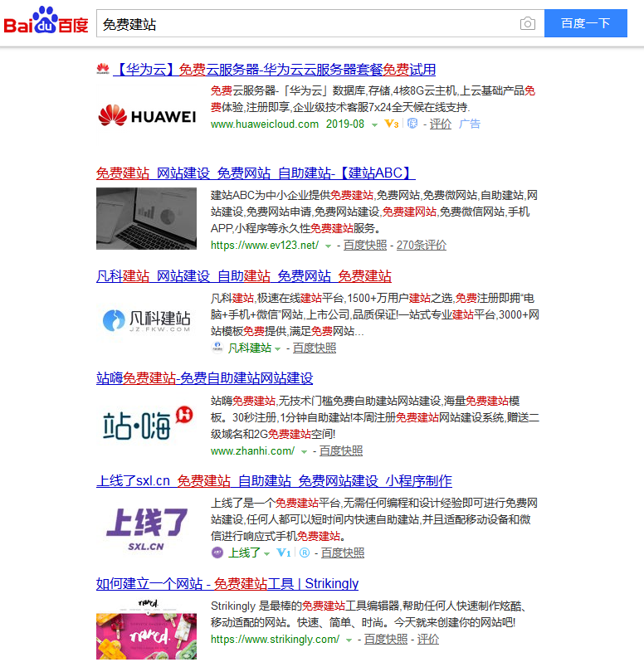644x667 pixels.
Task: Click the 2019-08 date text
Action: coord(345,124)
